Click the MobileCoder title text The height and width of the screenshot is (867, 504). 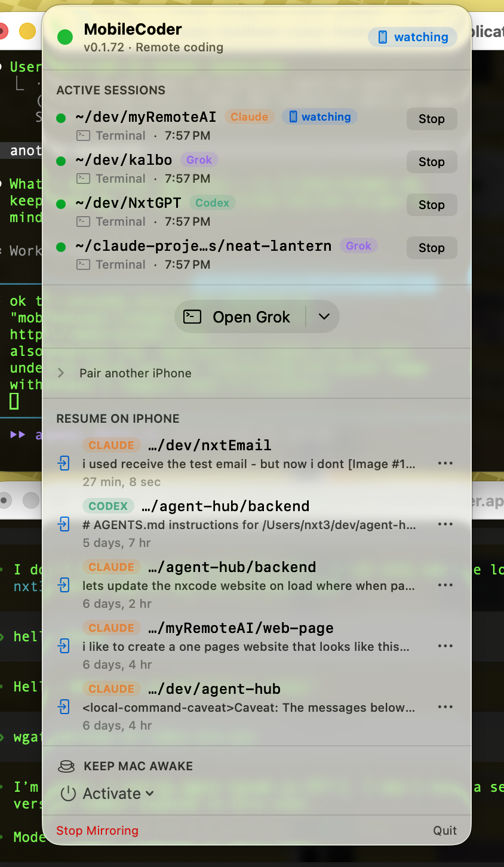point(133,29)
